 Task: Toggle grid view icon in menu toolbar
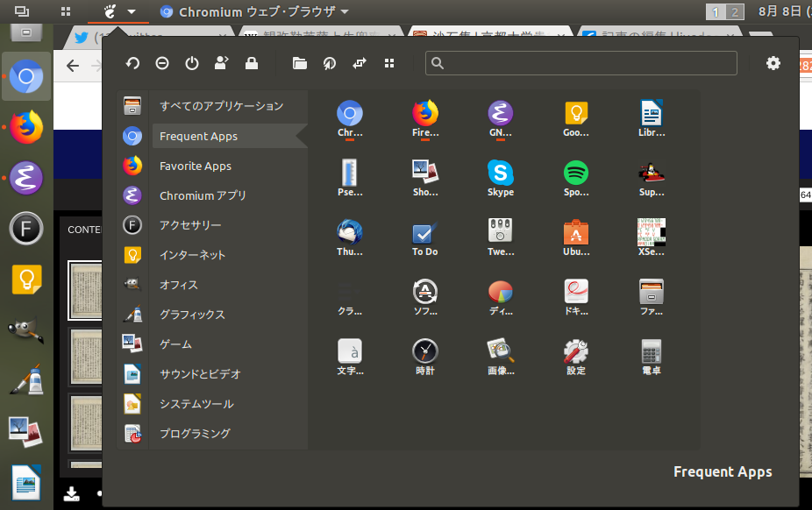click(x=389, y=63)
